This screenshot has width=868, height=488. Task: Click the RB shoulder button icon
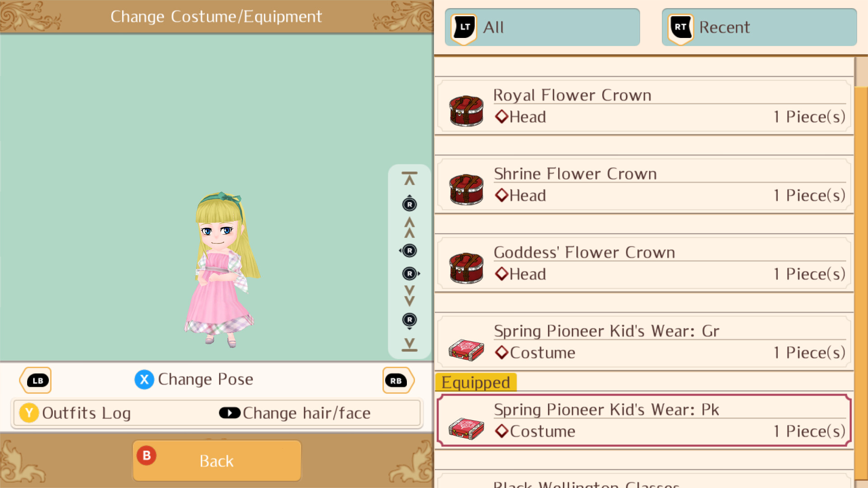tap(398, 380)
